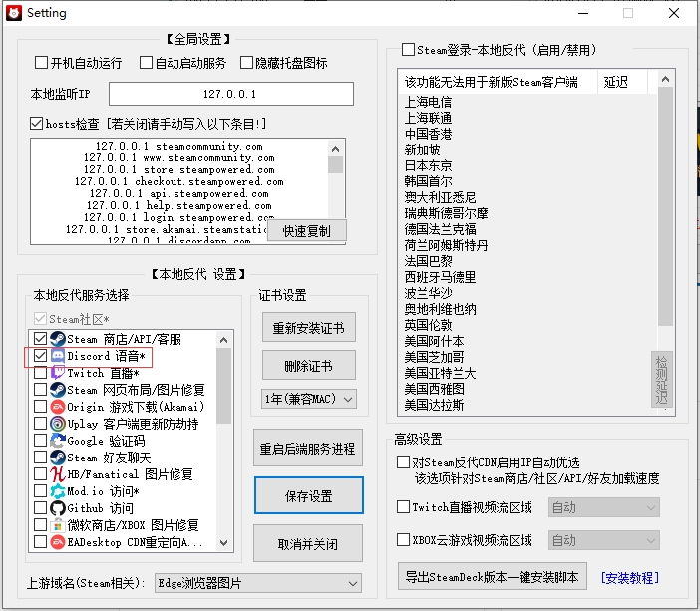Toggle the hosts检查 checkbox
This screenshot has width=700, height=611.
(37, 125)
